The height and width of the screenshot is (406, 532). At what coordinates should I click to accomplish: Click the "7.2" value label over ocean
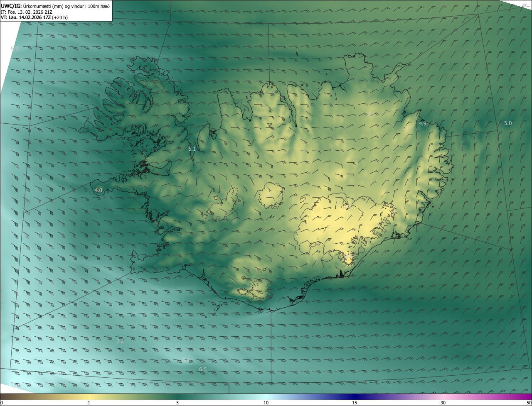pos(120,342)
